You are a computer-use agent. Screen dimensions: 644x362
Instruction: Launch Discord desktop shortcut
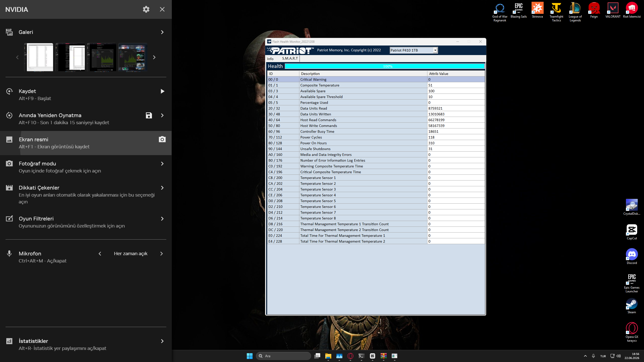pyautogui.click(x=632, y=256)
